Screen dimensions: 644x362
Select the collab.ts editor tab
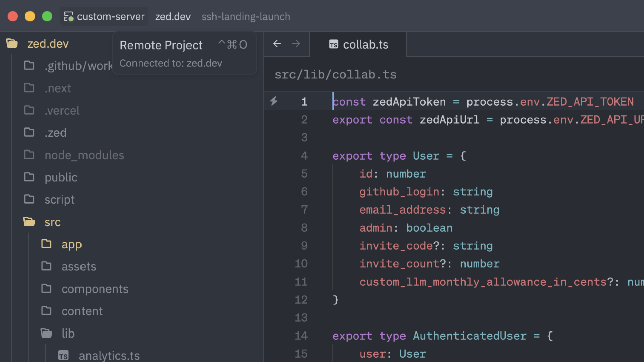[365, 44]
